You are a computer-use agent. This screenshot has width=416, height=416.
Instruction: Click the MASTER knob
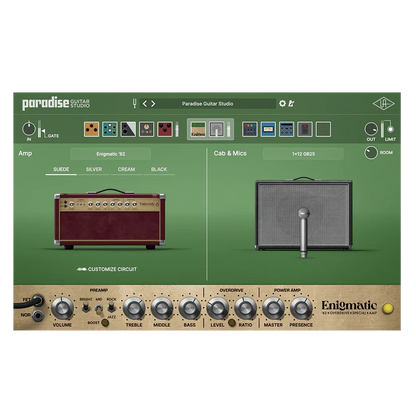[273, 308]
